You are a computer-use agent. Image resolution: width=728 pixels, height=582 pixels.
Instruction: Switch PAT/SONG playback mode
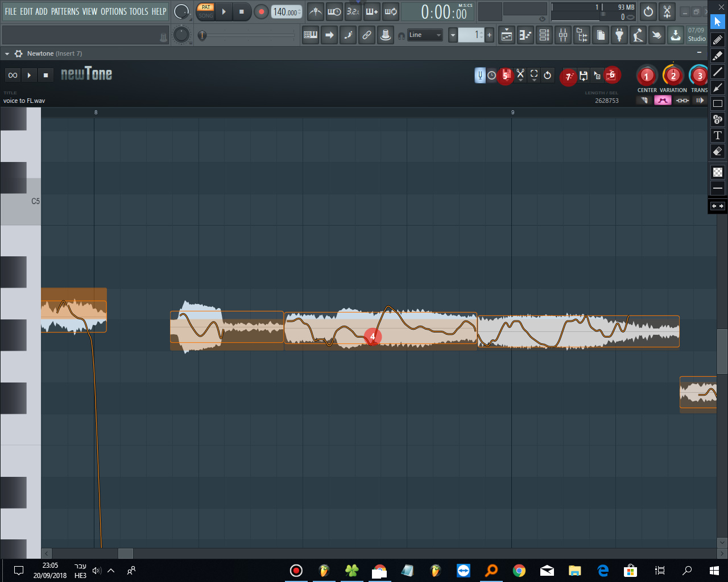[206, 11]
